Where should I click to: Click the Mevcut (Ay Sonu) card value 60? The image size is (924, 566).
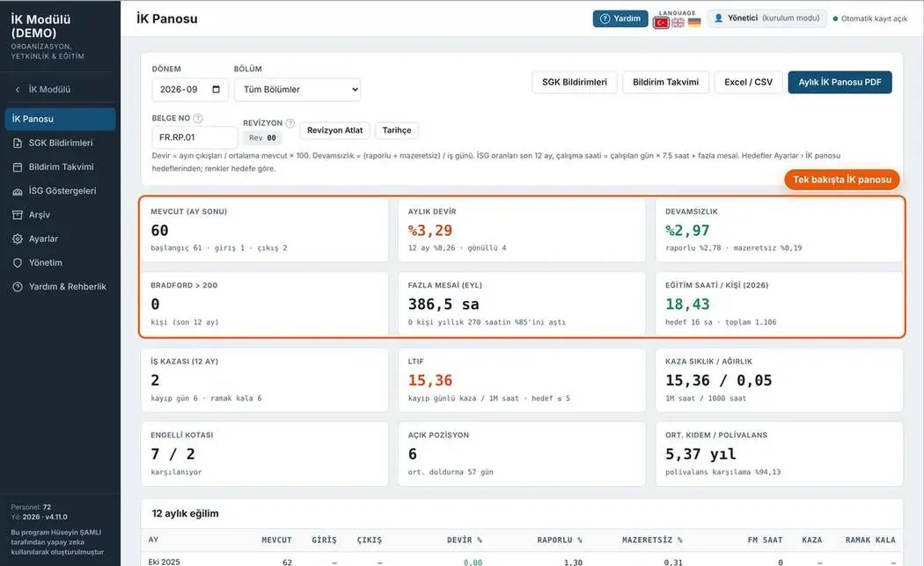(x=159, y=231)
